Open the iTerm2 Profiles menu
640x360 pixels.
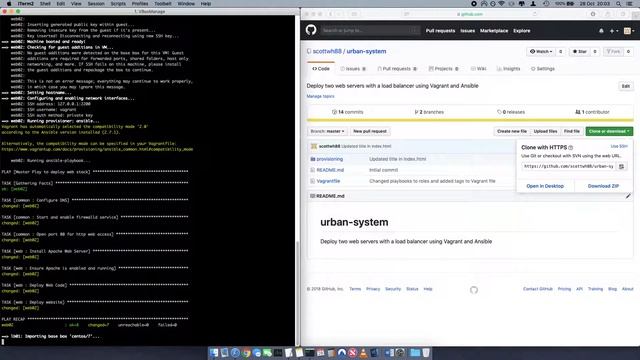[x=140, y=4]
